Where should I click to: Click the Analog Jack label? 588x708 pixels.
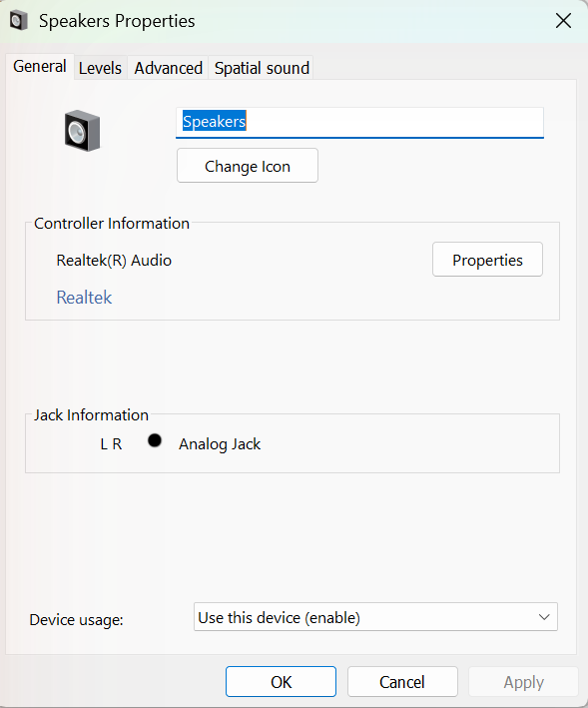tap(220, 444)
